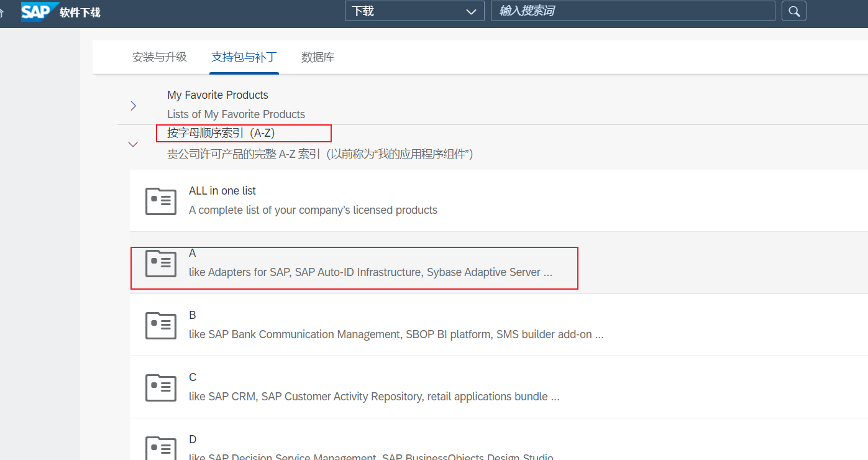Image resolution: width=868 pixels, height=460 pixels.
Task: Click the folder icon for index C
Action: click(x=161, y=387)
